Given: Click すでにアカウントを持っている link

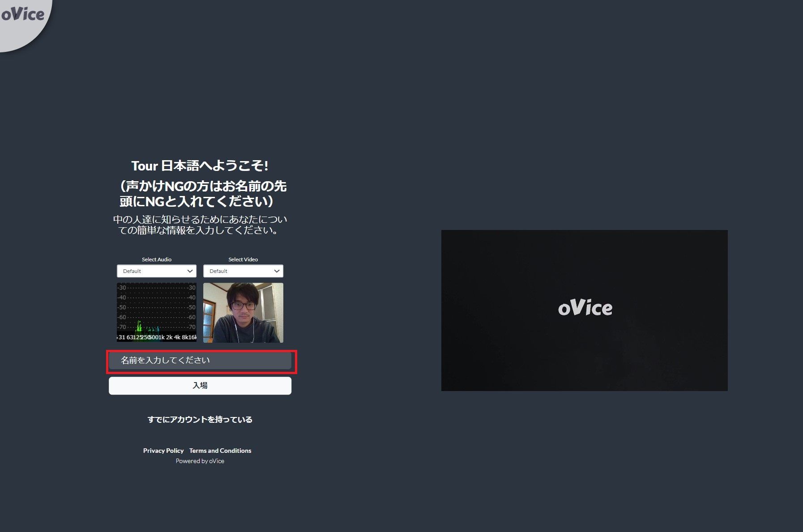Looking at the screenshot, I should [x=200, y=420].
